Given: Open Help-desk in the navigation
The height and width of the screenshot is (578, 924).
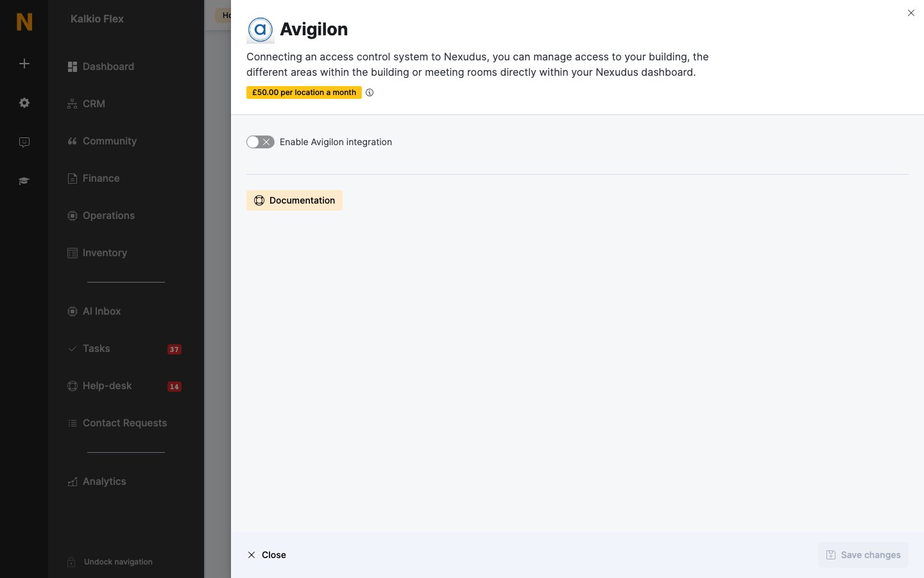Looking at the screenshot, I should pos(100,386).
